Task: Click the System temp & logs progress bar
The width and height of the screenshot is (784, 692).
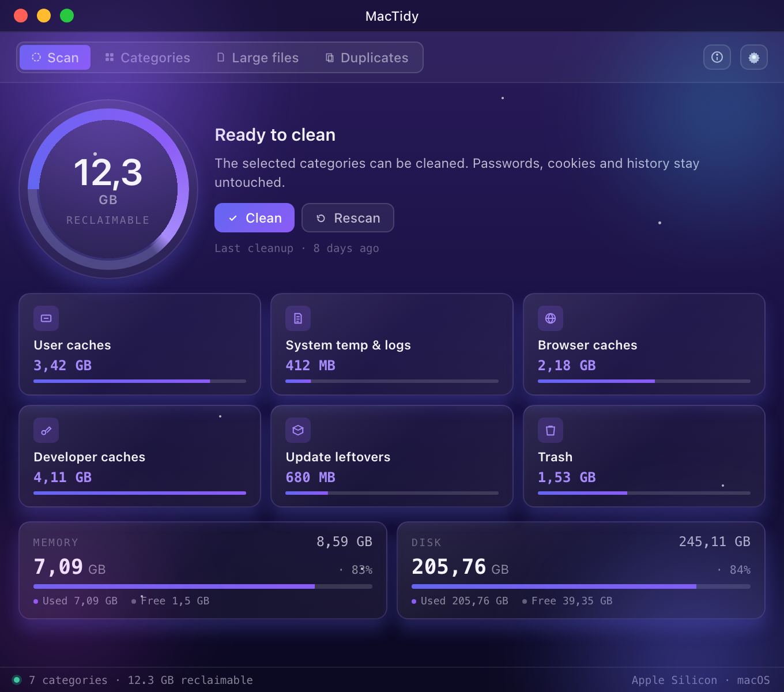Action: (x=392, y=381)
